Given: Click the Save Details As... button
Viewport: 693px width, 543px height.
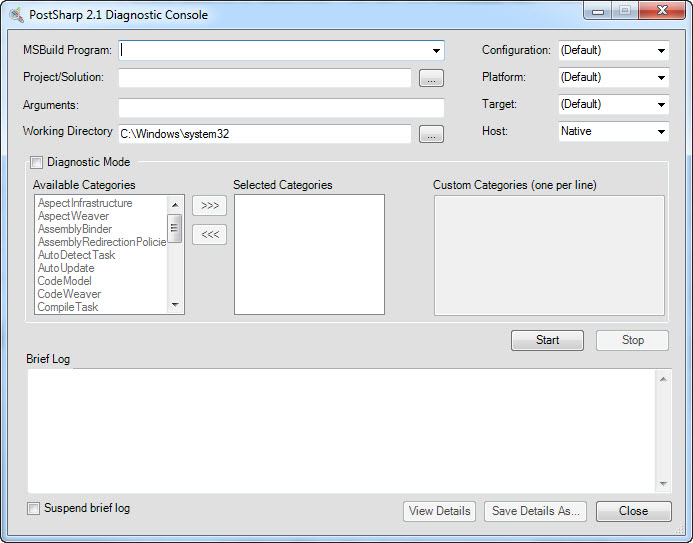Looking at the screenshot, I should point(535,511).
